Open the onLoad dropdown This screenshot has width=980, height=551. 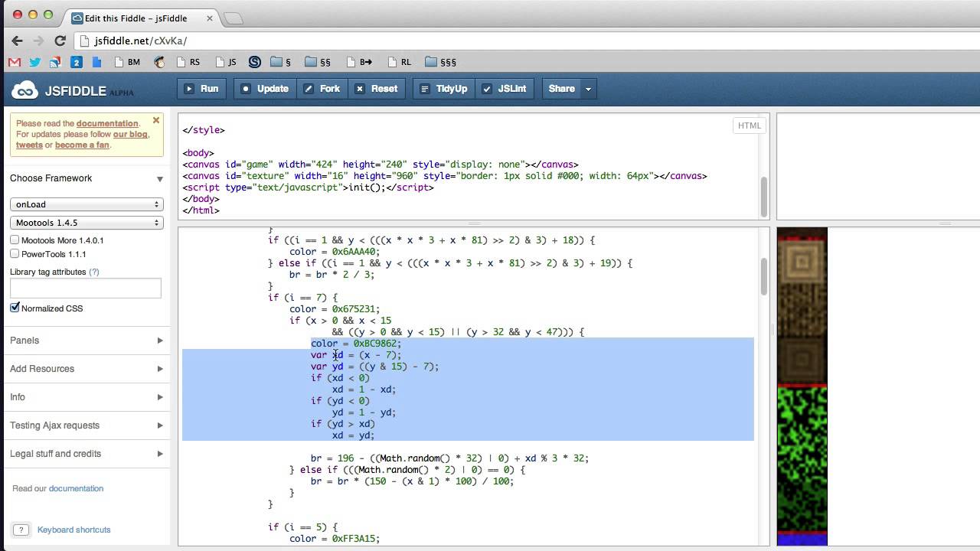tap(87, 204)
